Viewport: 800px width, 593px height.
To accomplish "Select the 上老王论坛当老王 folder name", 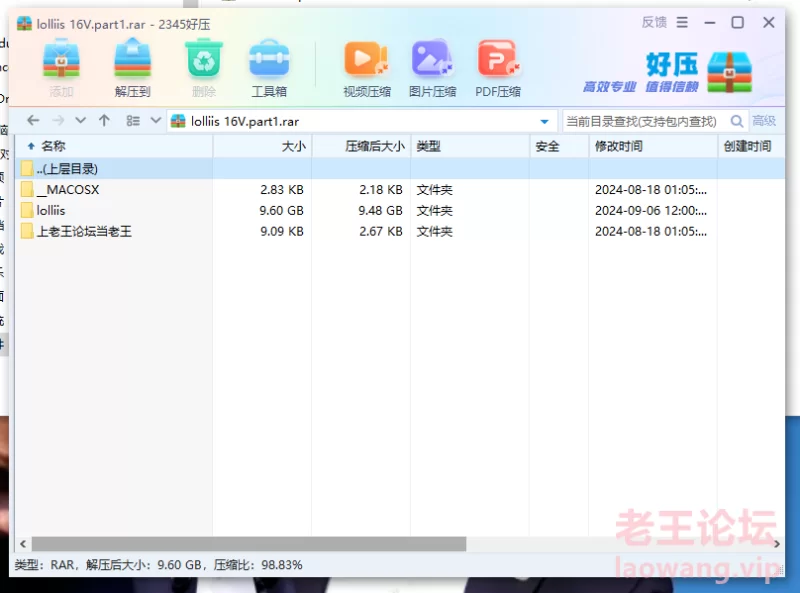I will [84, 231].
